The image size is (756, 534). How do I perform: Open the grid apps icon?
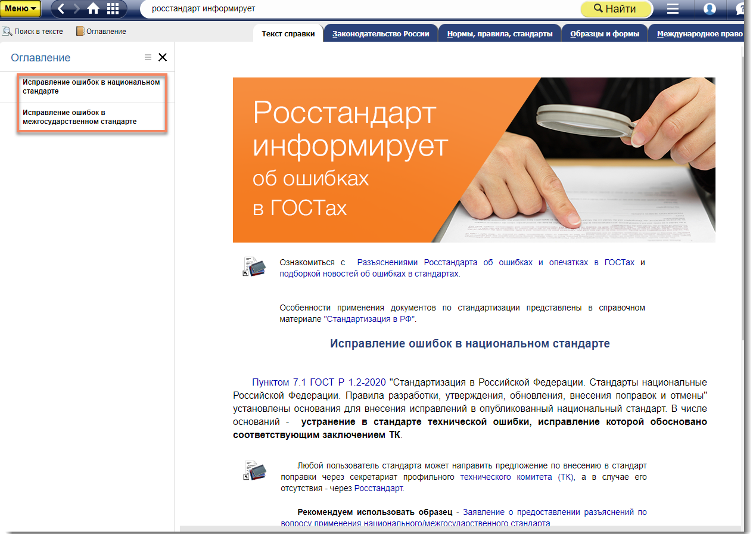(x=113, y=9)
